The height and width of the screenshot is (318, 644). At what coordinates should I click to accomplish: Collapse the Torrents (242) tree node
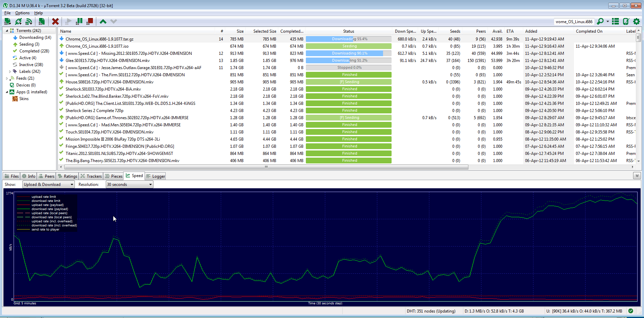pyautogui.click(x=7, y=31)
